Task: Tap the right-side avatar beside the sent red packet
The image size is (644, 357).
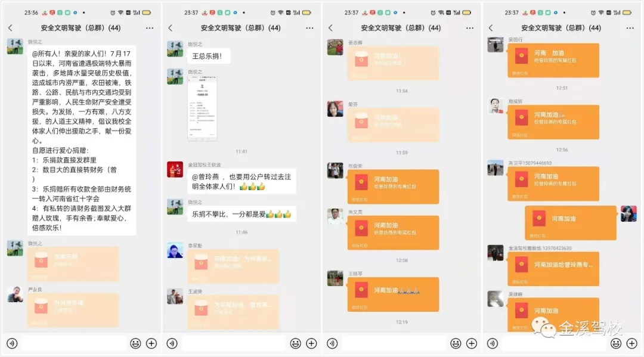Action: click(x=628, y=213)
